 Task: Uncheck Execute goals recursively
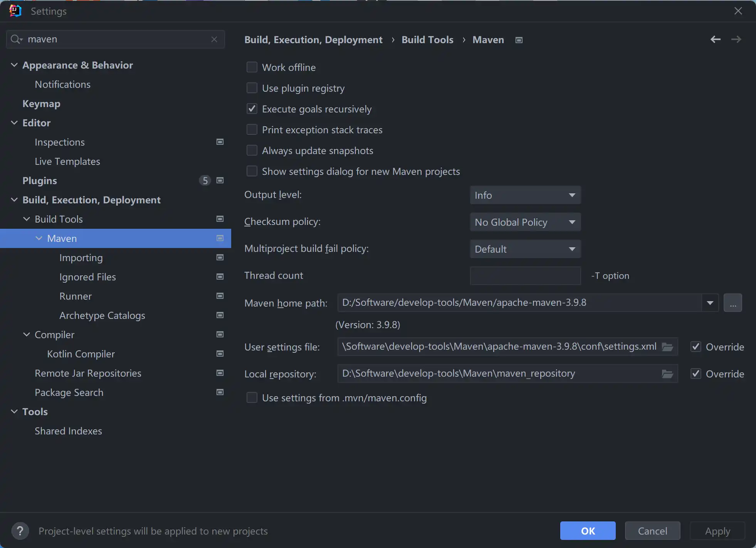point(252,109)
